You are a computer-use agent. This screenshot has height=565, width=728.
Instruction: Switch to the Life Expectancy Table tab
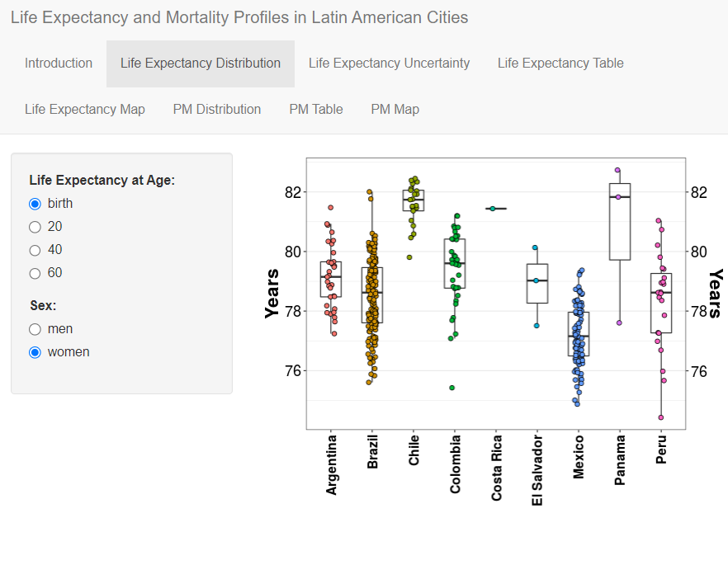point(560,63)
